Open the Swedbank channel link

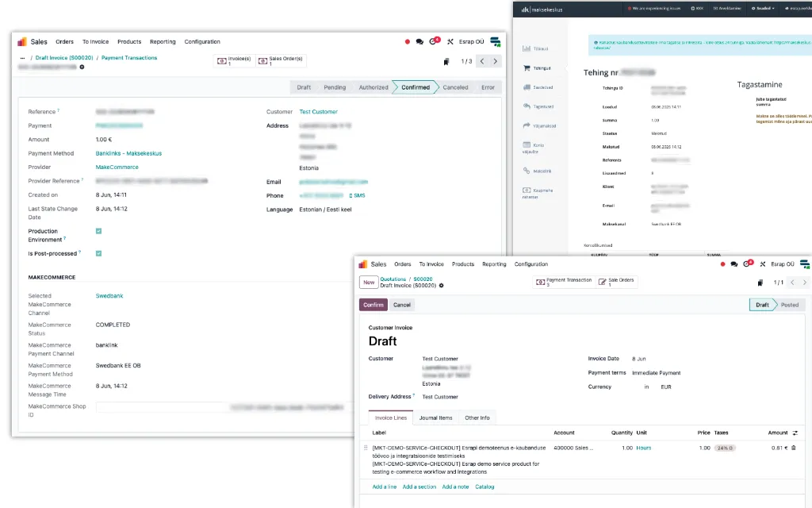(x=109, y=296)
